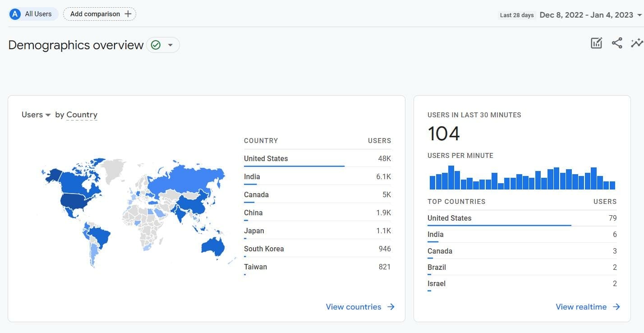
Task: Click the USERS column header in country table
Action: tap(379, 140)
